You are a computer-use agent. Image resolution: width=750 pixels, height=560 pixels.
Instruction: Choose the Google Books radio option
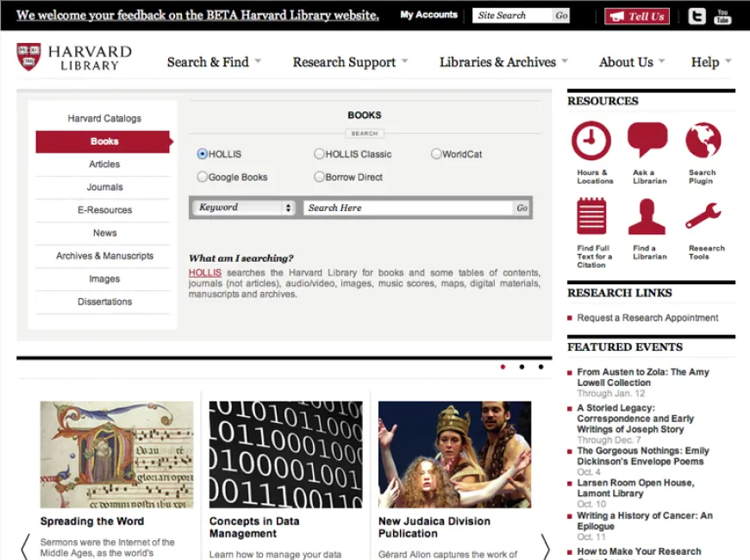click(203, 177)
